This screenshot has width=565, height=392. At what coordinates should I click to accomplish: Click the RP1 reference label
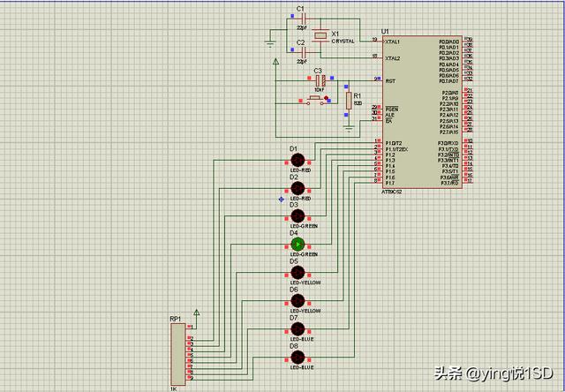tap(175, 320)
